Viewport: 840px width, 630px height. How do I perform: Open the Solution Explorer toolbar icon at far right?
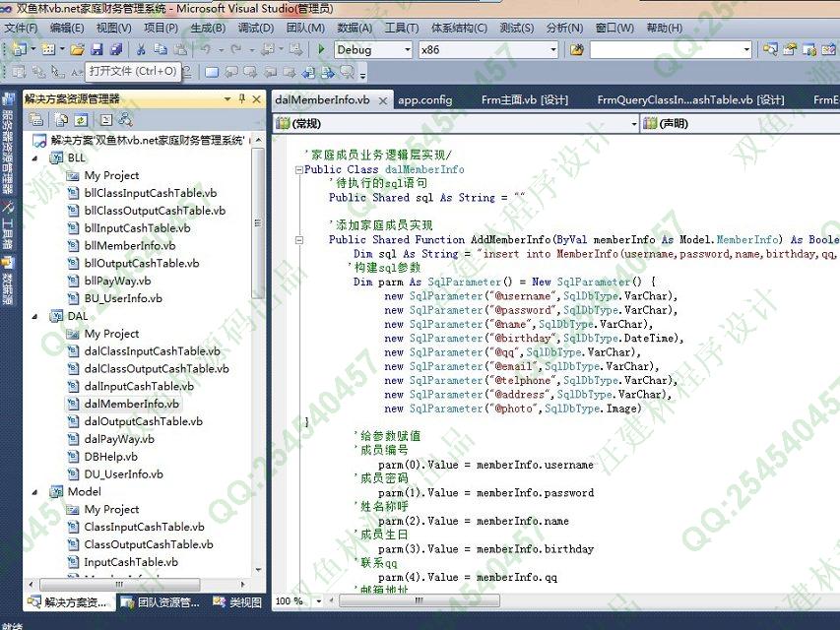[x=770, y=50]
